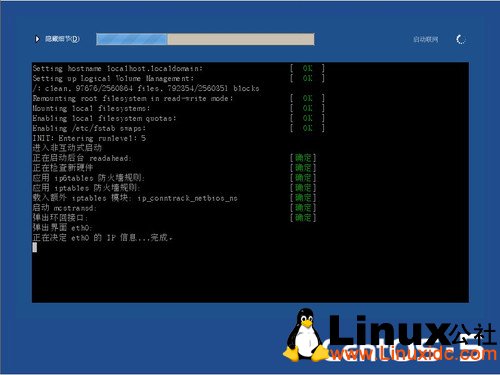Click the 正在启动后台 readahead line
Image resolution: width=500 pixels, height=375 pixels.
click(x=82, y=158)
